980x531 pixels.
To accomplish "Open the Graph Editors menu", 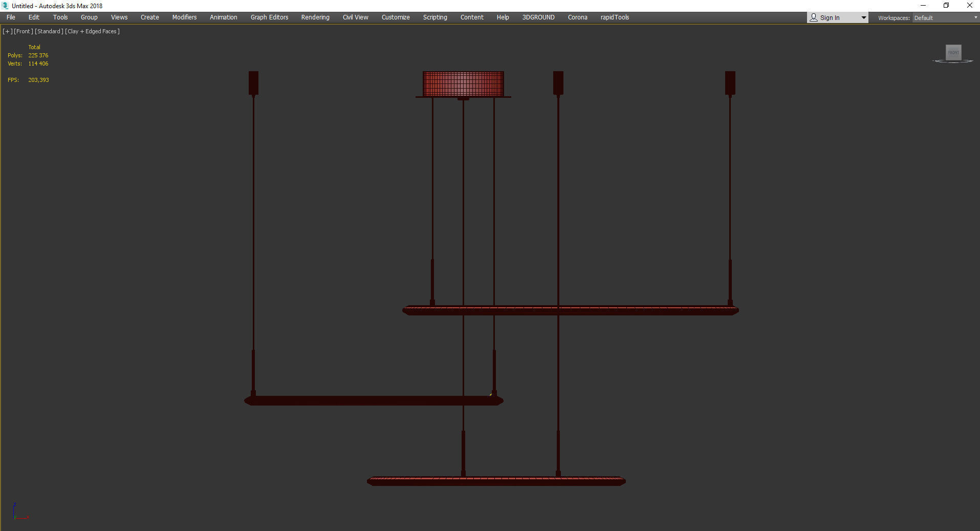I will click(269, 17).
